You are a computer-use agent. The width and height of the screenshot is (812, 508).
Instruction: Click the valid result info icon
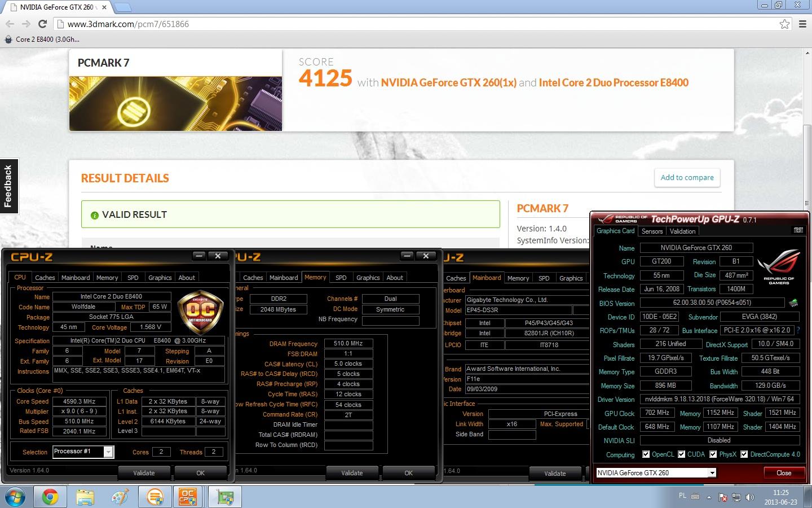pos(95,215)
